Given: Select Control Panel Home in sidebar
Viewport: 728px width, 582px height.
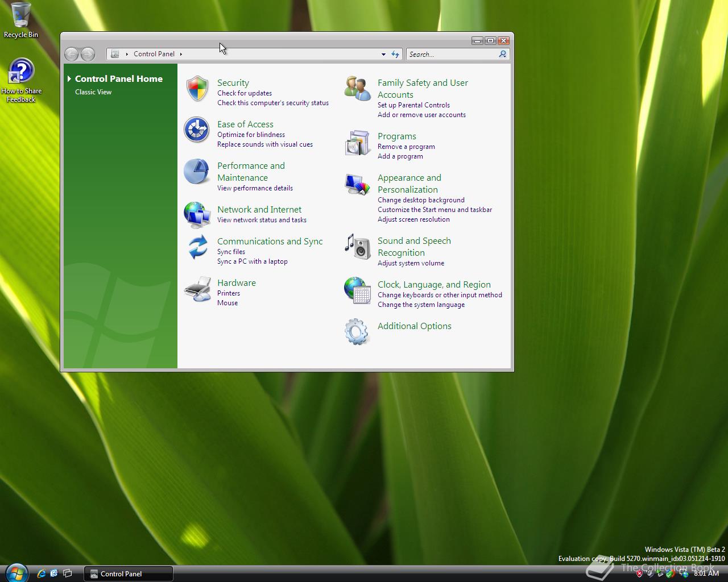Looking at the screenshot, I should click(119, 79).
